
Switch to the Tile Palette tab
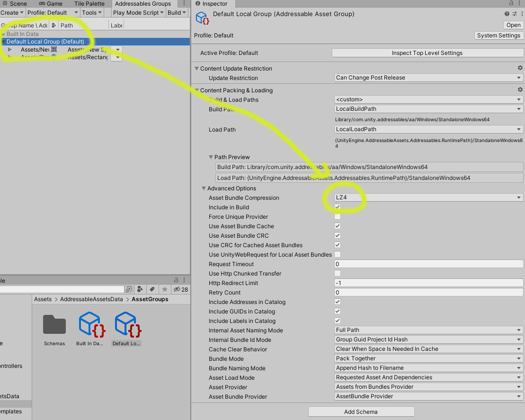[x=89, y=4]
